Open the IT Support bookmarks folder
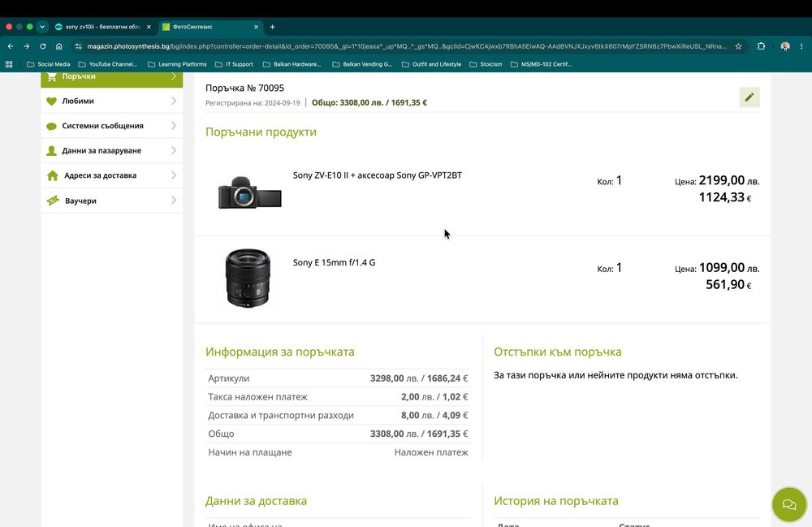The width and height of the screenshot is (812, 527). (234, 64)
